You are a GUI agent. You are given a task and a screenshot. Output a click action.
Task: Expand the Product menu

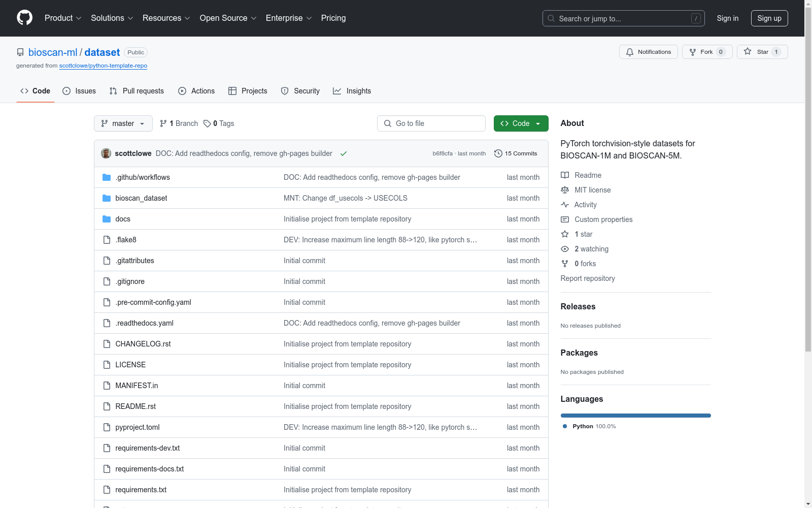[63, 18]
